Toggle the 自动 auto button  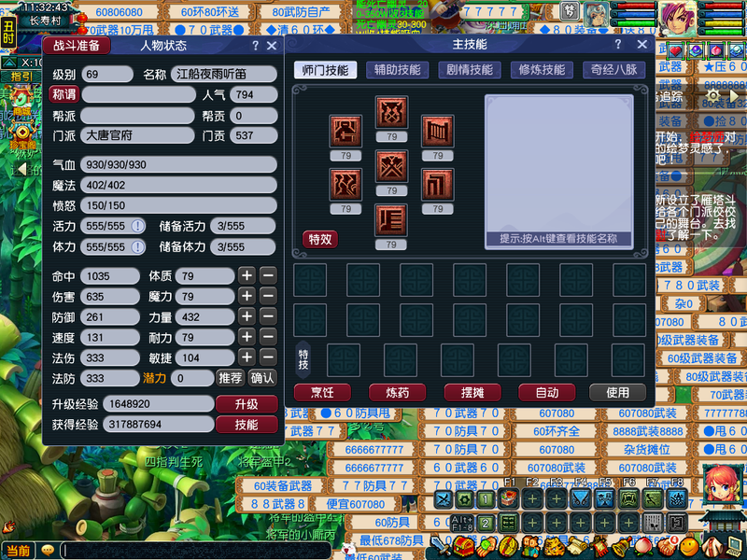(547, 392)
